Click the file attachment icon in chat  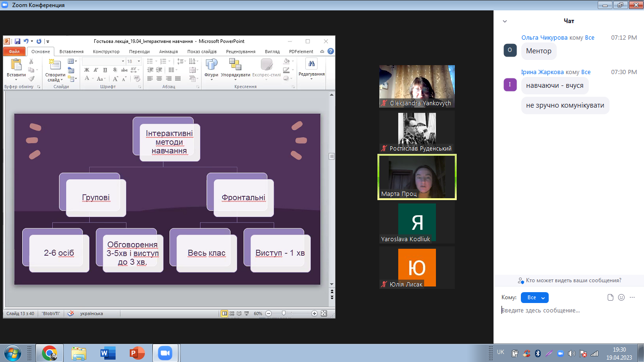(x=611, y=297)
